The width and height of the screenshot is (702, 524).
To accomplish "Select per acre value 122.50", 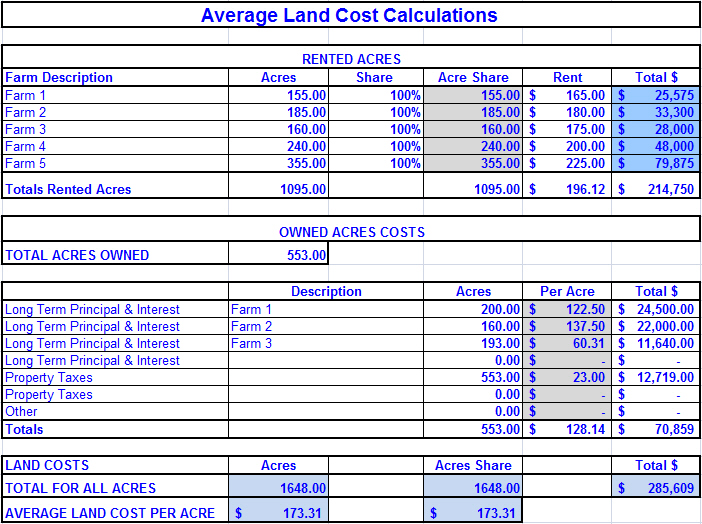I will coord(567,309).
